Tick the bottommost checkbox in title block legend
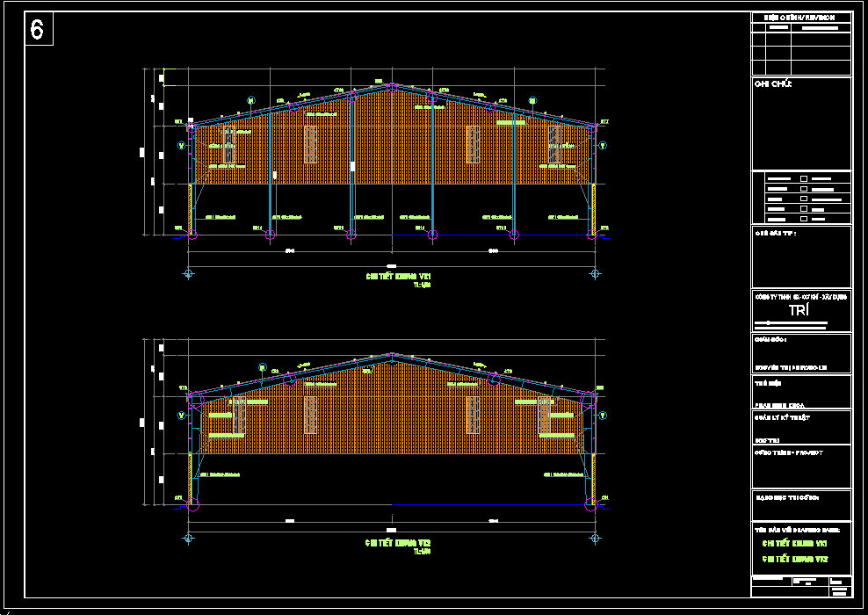Viewport: 868px width, 615px height. point(804,219)
